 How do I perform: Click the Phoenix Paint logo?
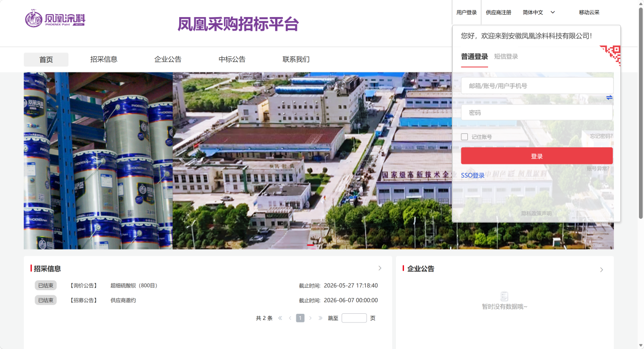pyautogui.click(x=55, y=19)
